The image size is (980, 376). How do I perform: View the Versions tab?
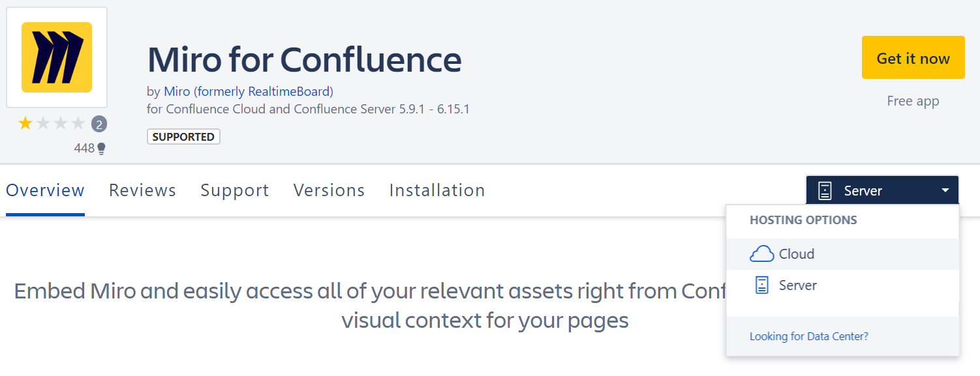point(329,190)
